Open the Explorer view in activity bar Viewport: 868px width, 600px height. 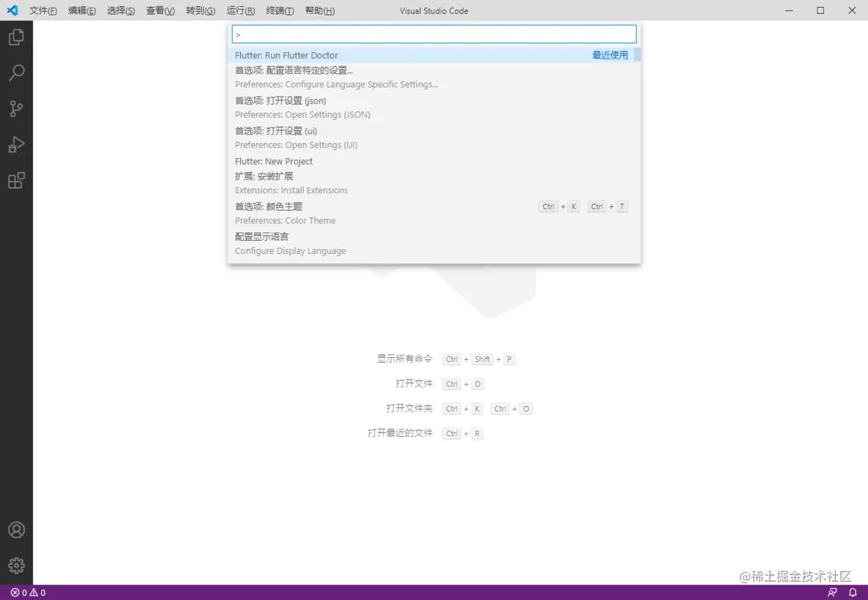16,37
